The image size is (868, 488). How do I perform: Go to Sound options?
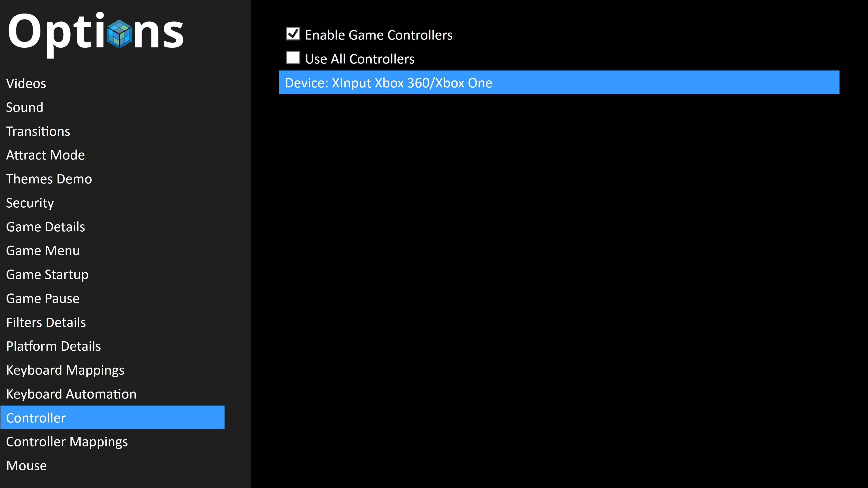click(x=25, y=108)
